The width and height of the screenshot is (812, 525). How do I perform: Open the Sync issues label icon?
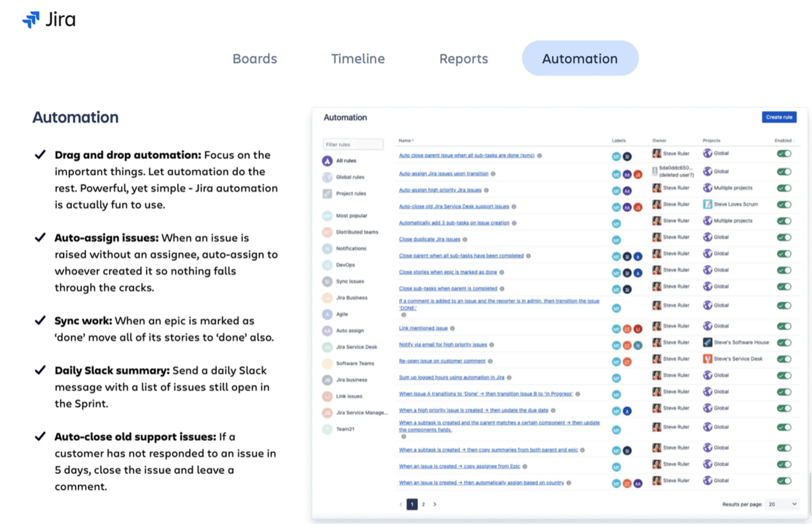click(327, 281)
